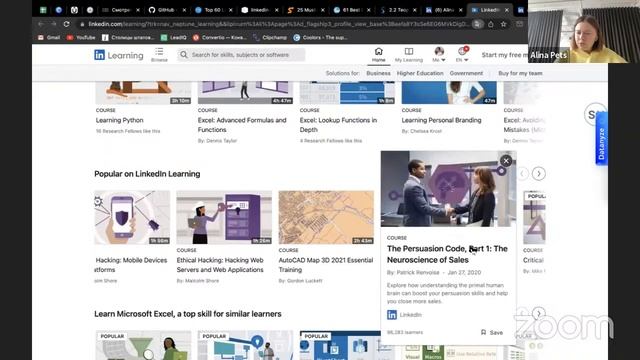Open the Browse menu icon

coord(159,55)
